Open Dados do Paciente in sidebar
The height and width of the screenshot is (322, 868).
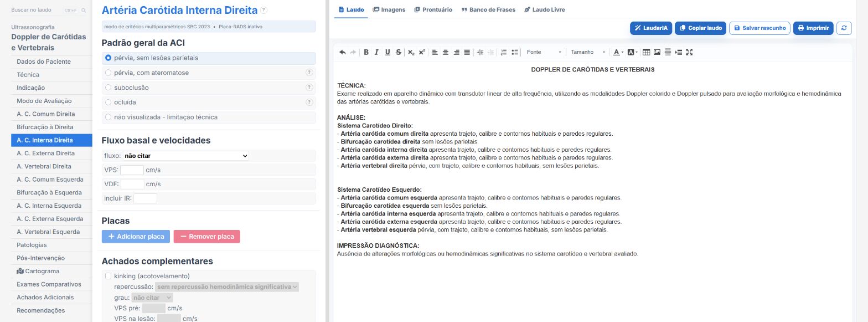51,62
